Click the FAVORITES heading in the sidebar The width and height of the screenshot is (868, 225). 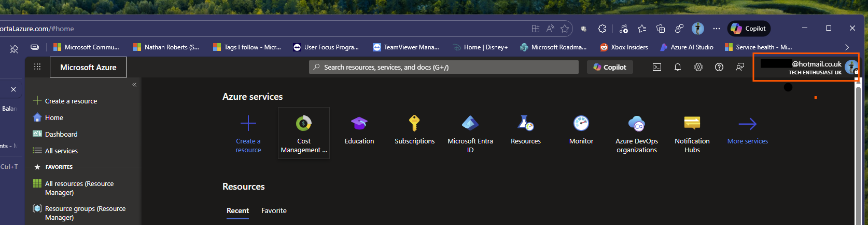click(x=59, y=167)
